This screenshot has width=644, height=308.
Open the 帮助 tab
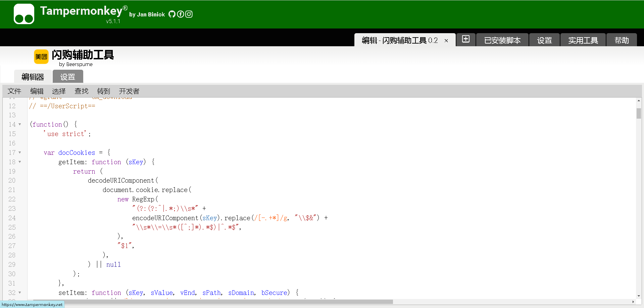pyautogui.click(x=622, y=40)
